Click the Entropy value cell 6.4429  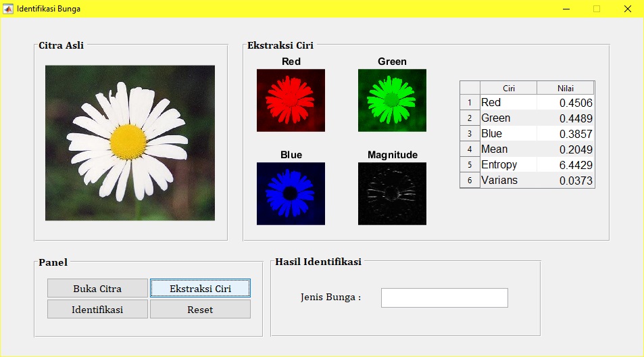click(x=565, y=165)
